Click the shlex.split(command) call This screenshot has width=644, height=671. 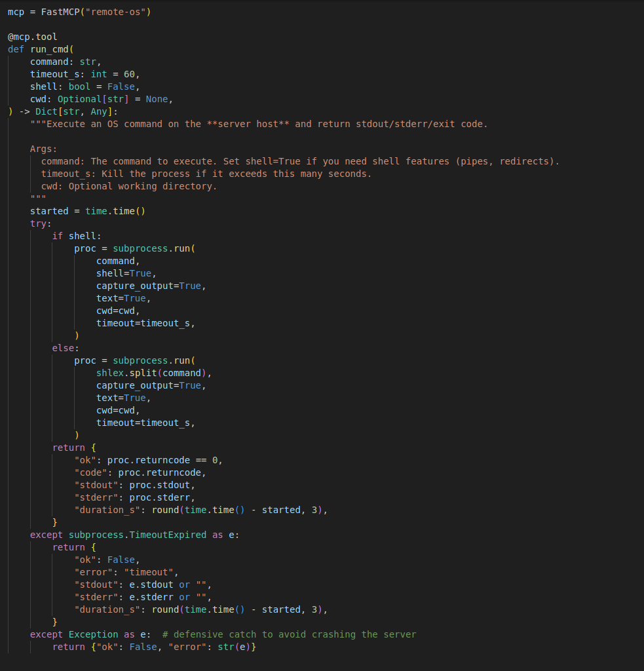[x=153, y=373]
